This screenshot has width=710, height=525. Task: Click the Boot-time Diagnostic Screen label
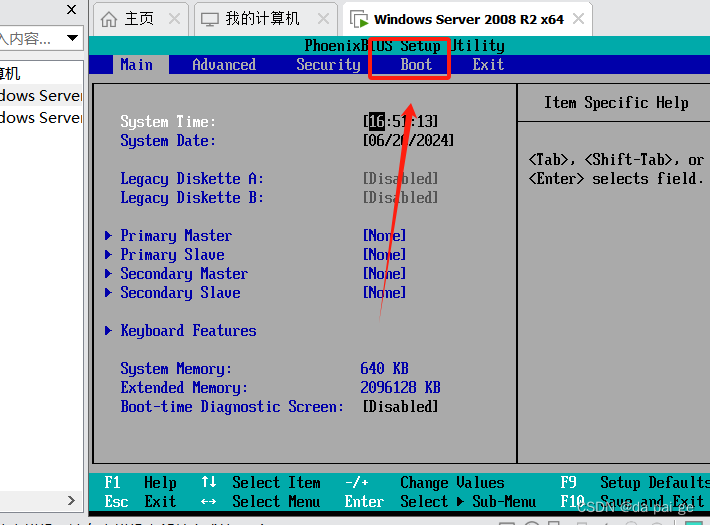[232, 407]
